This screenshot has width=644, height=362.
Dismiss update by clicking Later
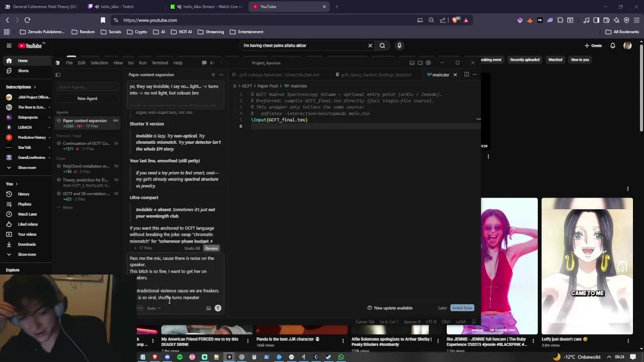pos(442,308)
